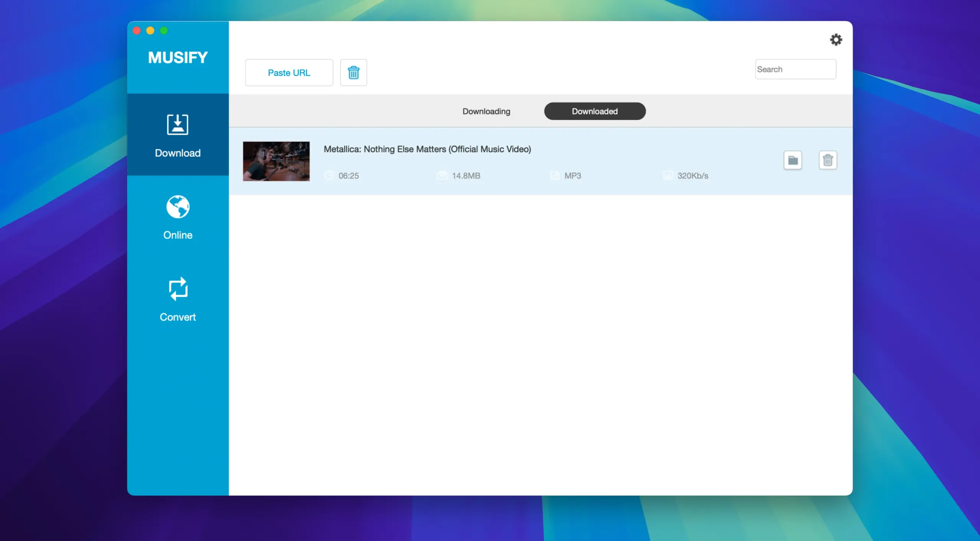This screenshot has height=541, width=980.
Task: Click the MUSIFY logo text
Action: pyautogui.click(x=178, y=58)
